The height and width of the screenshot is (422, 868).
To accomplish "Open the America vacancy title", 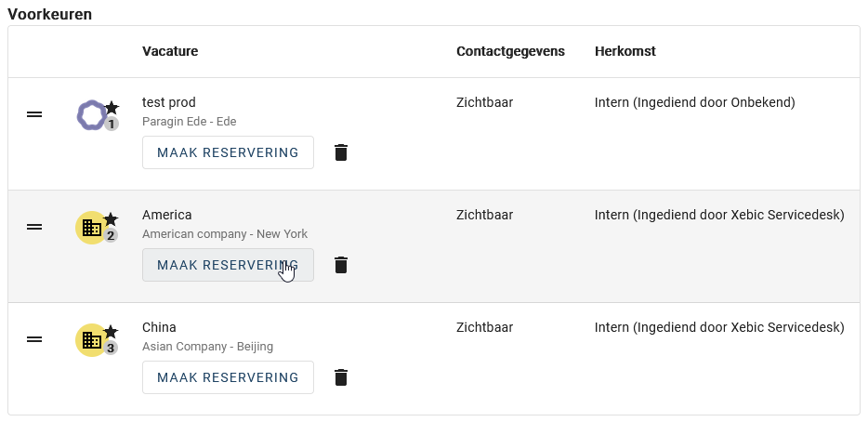I will pos(167,215).
